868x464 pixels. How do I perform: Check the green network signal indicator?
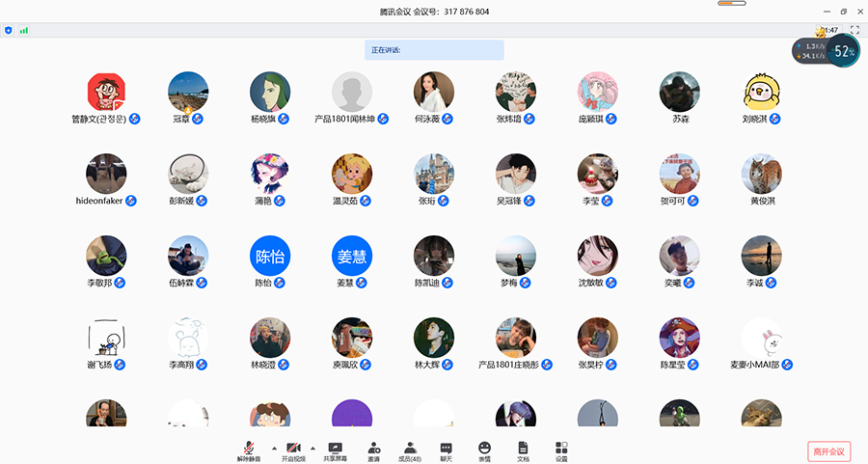point(24,31)
